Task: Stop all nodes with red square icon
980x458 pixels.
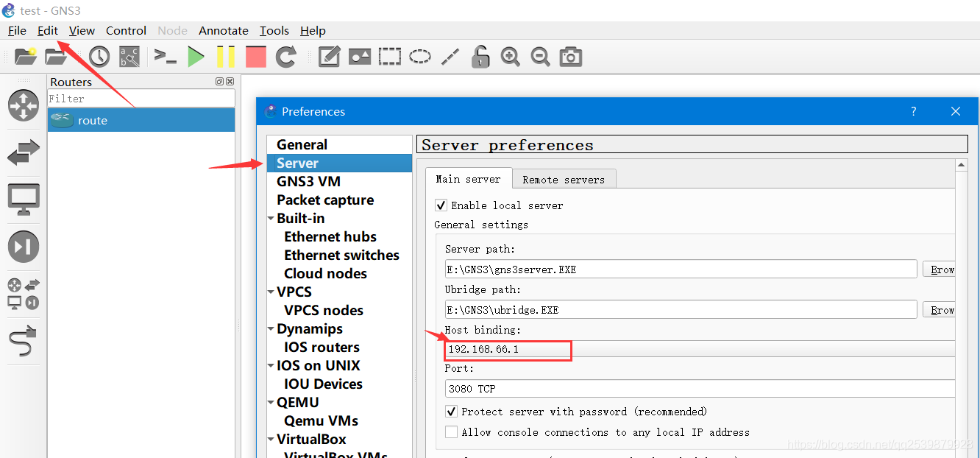Action: click(256, 57)
